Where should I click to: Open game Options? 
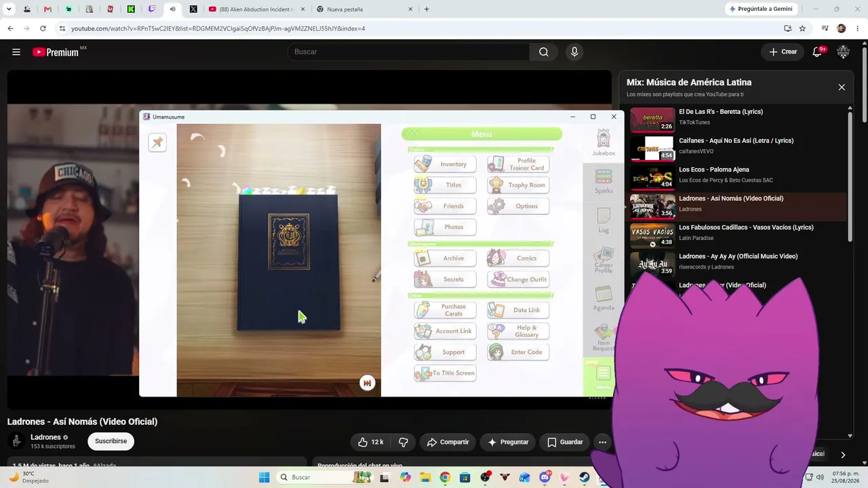click(x=518, y=206)
